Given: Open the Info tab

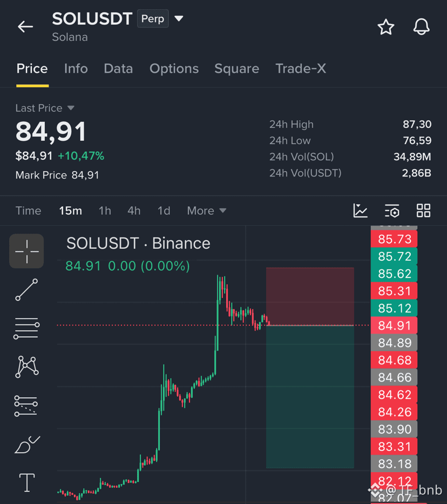Looking at the screenshot, I should coord(76,69).
